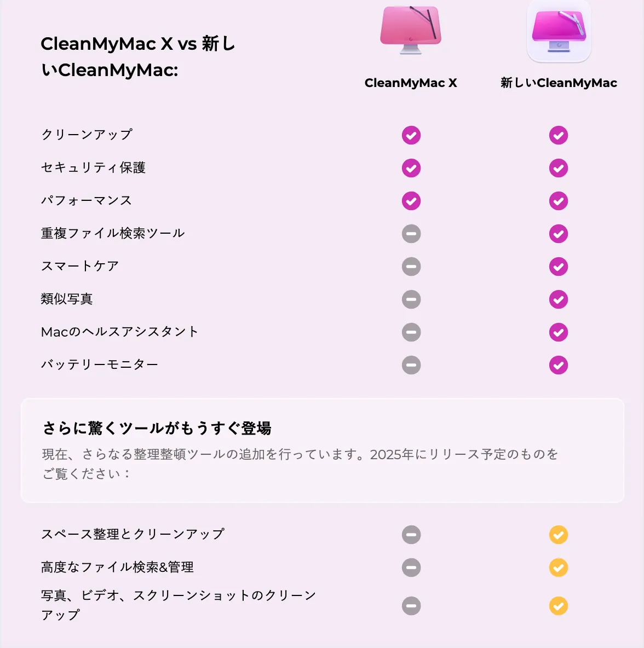Click the CleanMyMac X app icon
Screen dimensions: 644x648
tap(411, 30)
